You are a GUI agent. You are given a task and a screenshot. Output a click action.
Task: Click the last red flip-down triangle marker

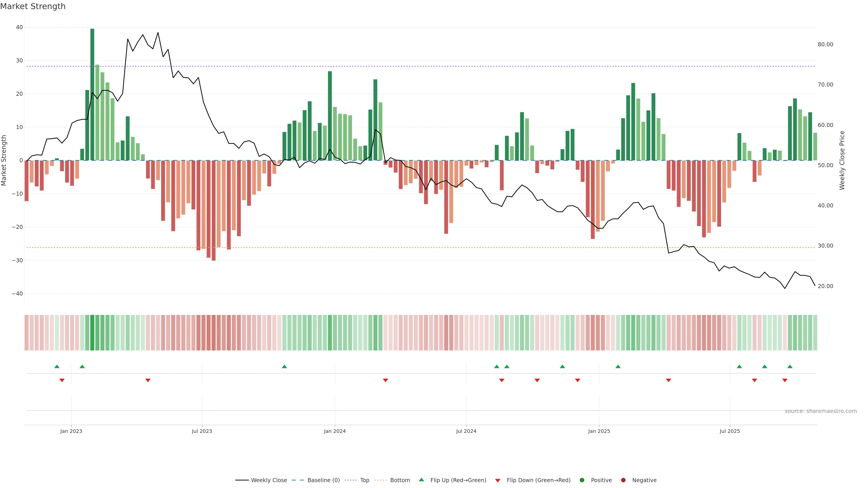tap(785, 380)
